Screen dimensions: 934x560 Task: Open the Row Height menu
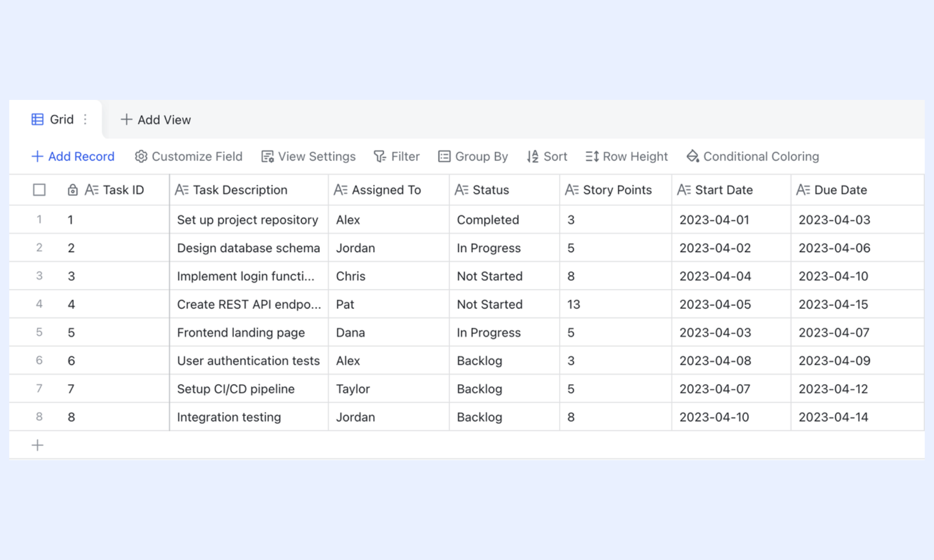627,156
